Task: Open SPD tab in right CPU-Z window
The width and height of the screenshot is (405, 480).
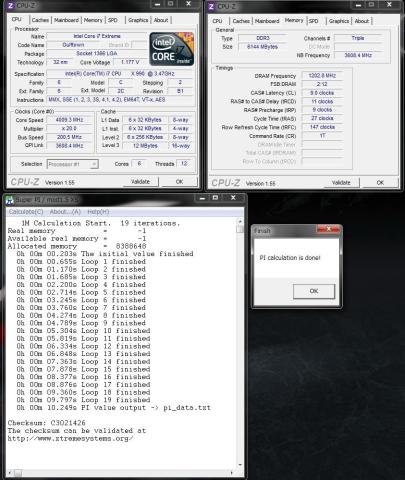Action: (313, 21)
